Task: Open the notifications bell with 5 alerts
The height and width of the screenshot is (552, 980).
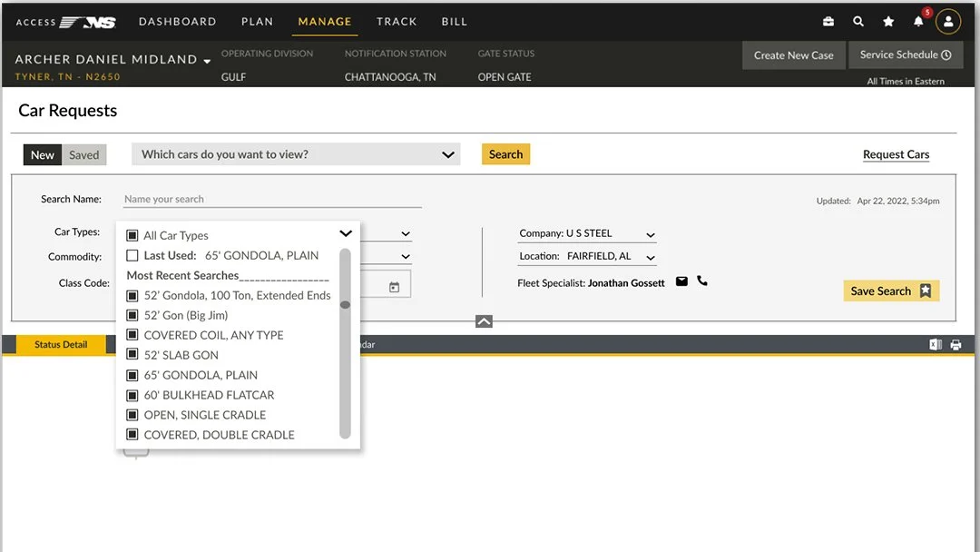Action: pyautogui.click(x=918, y=20)
